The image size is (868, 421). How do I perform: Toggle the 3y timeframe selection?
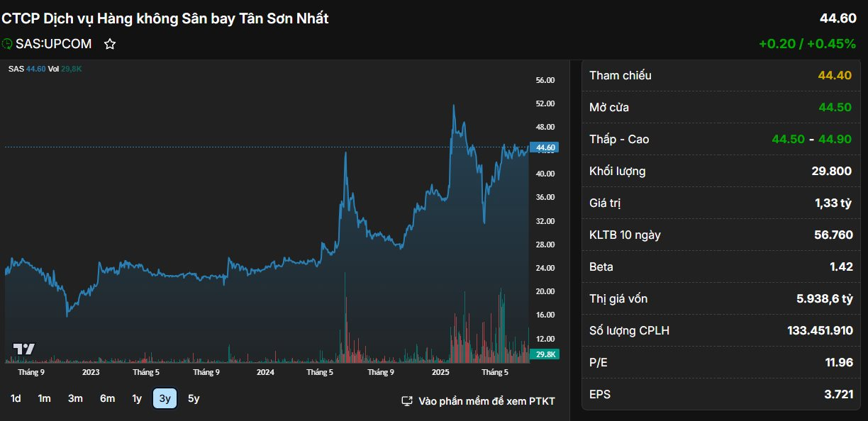[163, 399]
